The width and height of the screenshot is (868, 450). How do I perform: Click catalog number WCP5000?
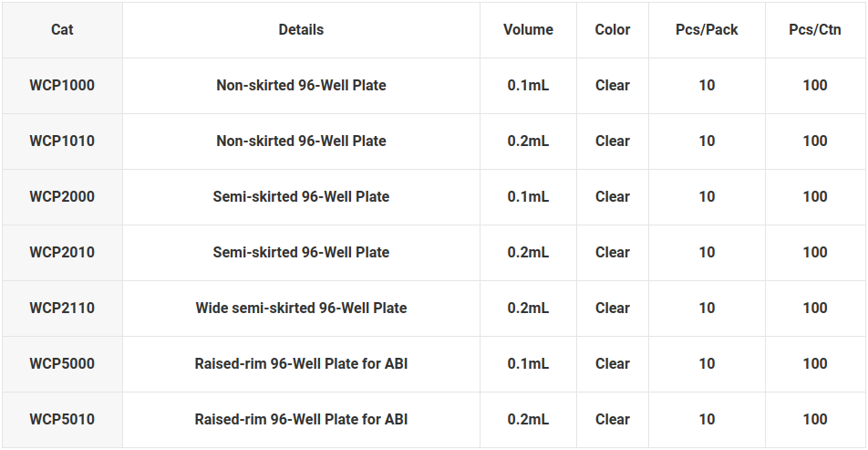coord(62,363)
